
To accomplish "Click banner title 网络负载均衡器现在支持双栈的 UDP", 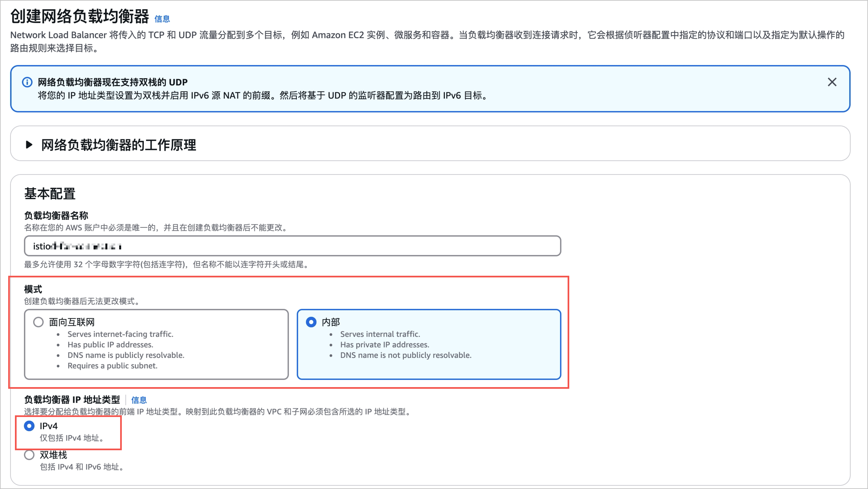I will [113, 82].
